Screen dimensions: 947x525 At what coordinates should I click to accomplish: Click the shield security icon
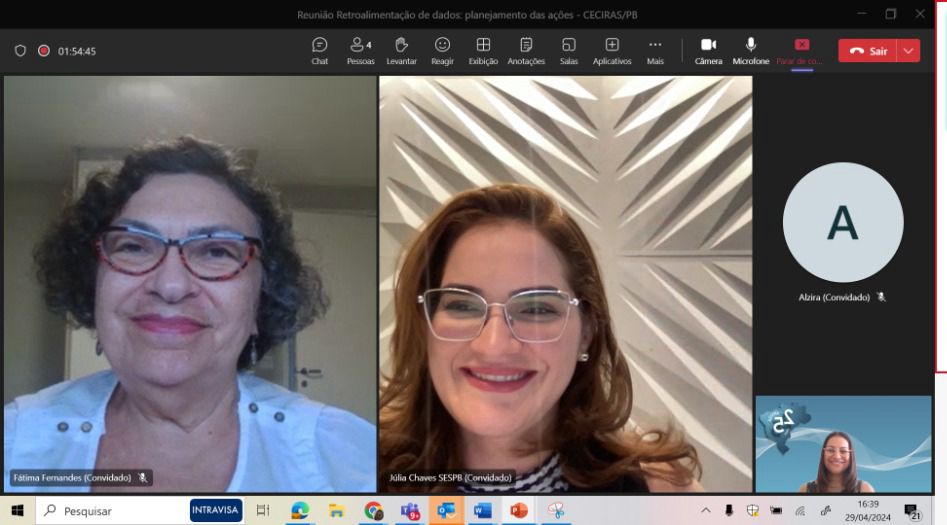[x=20, y=51]
